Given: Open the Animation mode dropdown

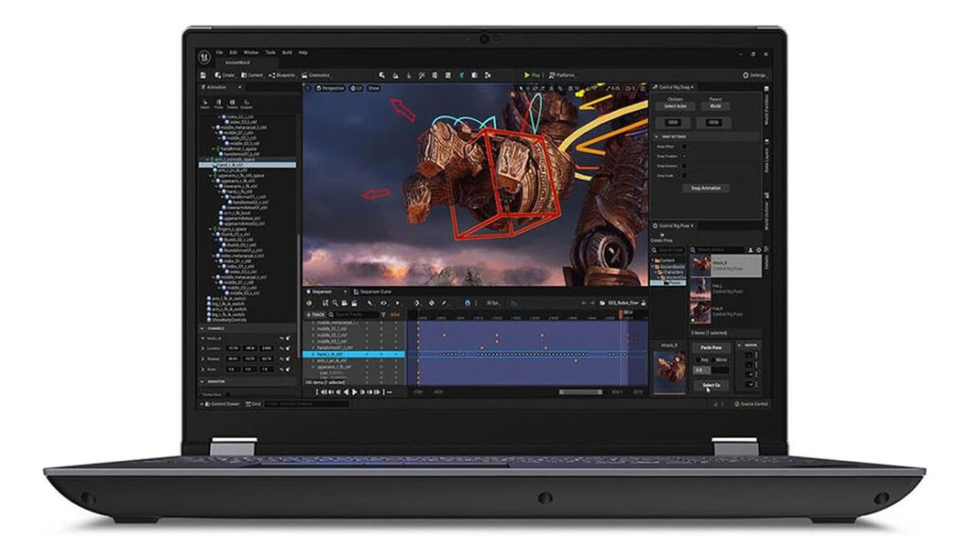Looking at the screenshot, I should [221, 87].
